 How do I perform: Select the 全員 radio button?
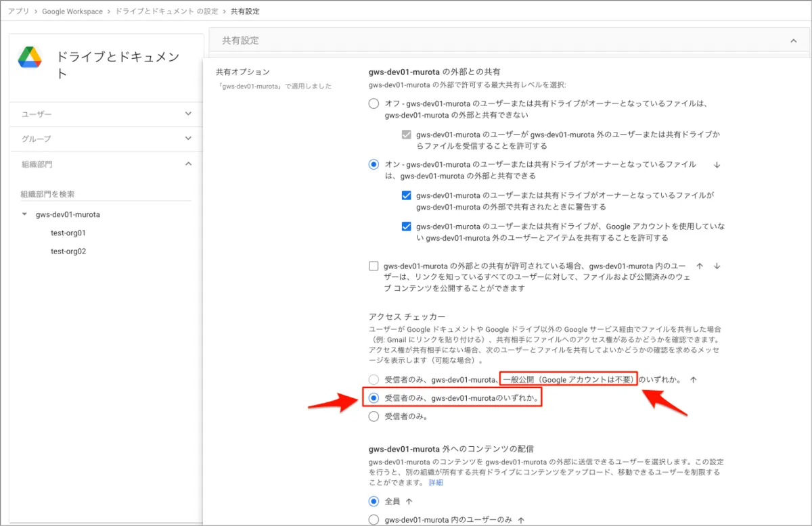[x=374, y=502]
